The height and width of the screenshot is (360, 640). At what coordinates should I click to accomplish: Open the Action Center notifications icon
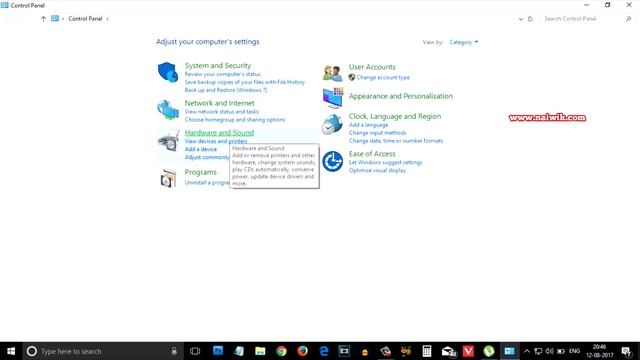tap(627, 351)
